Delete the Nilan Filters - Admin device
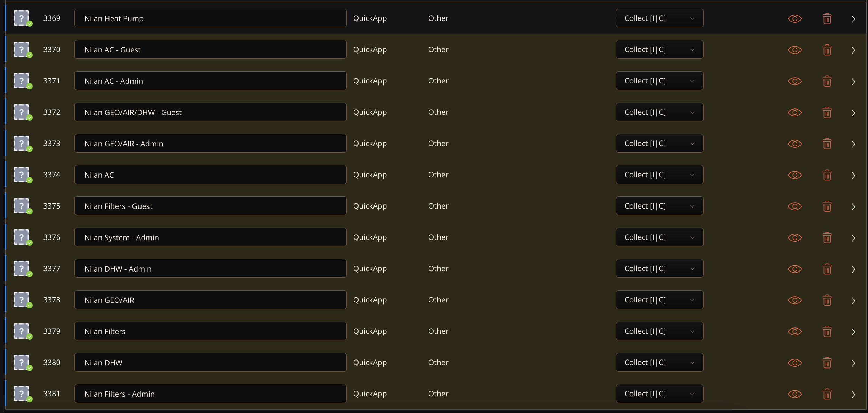This screenshot has width=868, height=413. 827,394
